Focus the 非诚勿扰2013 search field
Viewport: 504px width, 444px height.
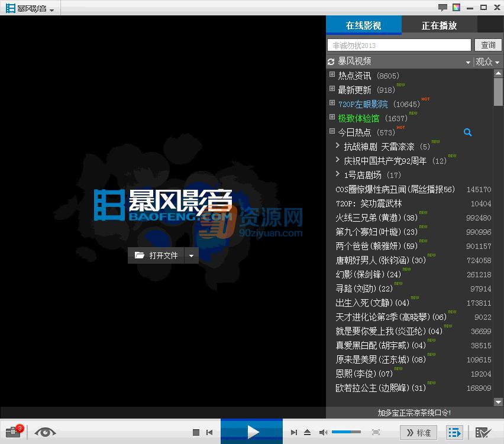399,46
